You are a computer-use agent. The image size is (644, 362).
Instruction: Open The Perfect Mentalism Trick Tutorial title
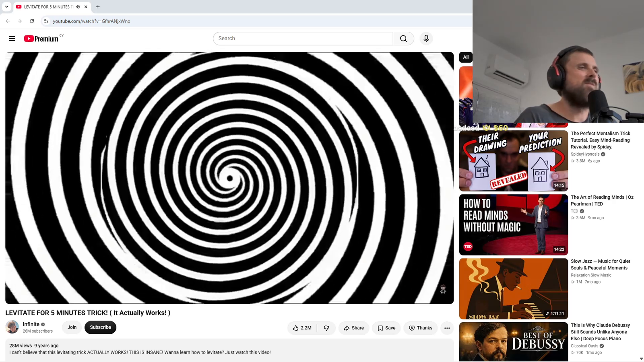[601, 140]
